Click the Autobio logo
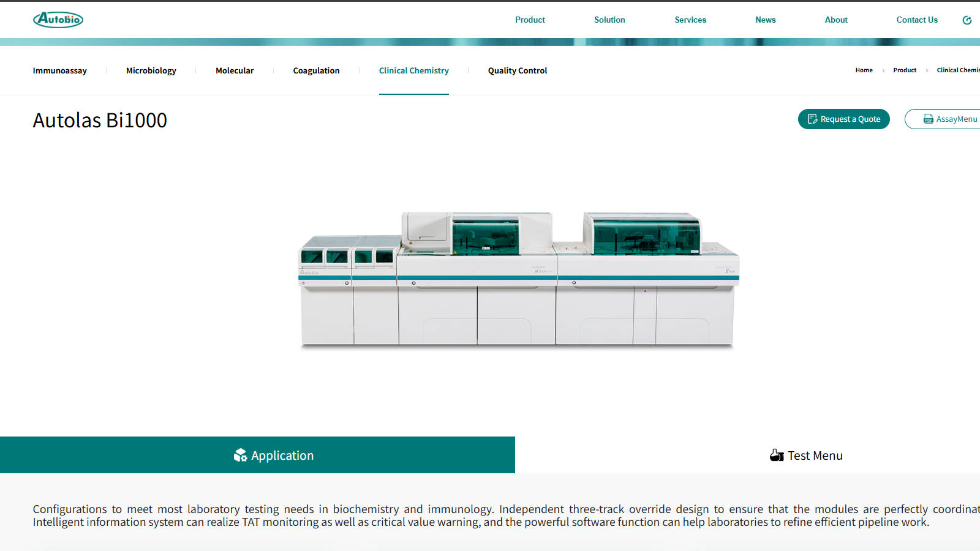The height and width of the screenshot is (551, 980). [x=58, y=20]
